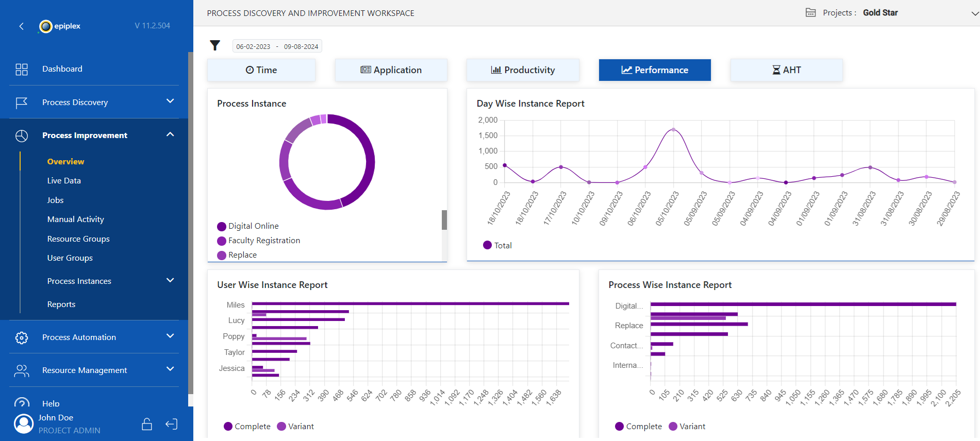Screen dimensions: 980x441
Task: Click end date 09-08-2024 field
Action: coord(301,46)
